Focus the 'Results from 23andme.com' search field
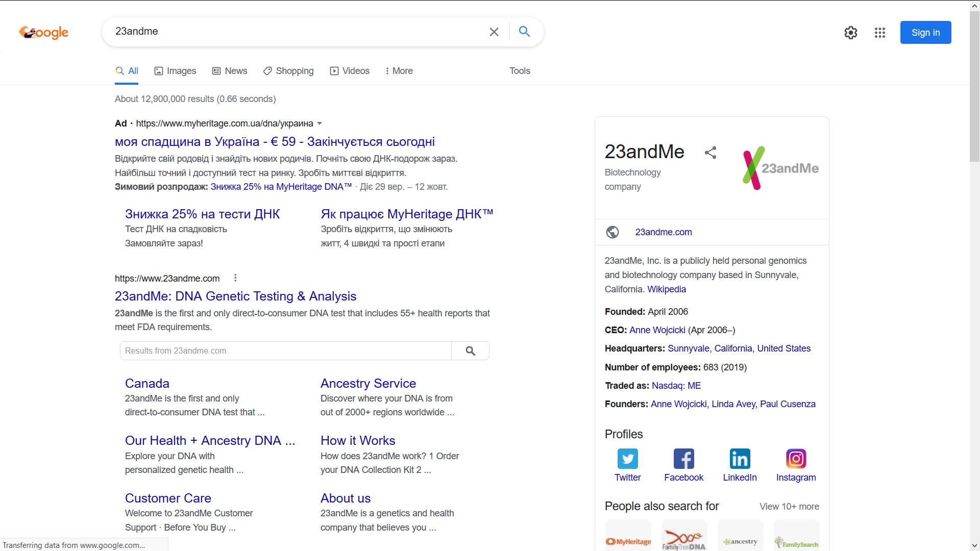Screen dimensions: 980x551 point(286,350)
